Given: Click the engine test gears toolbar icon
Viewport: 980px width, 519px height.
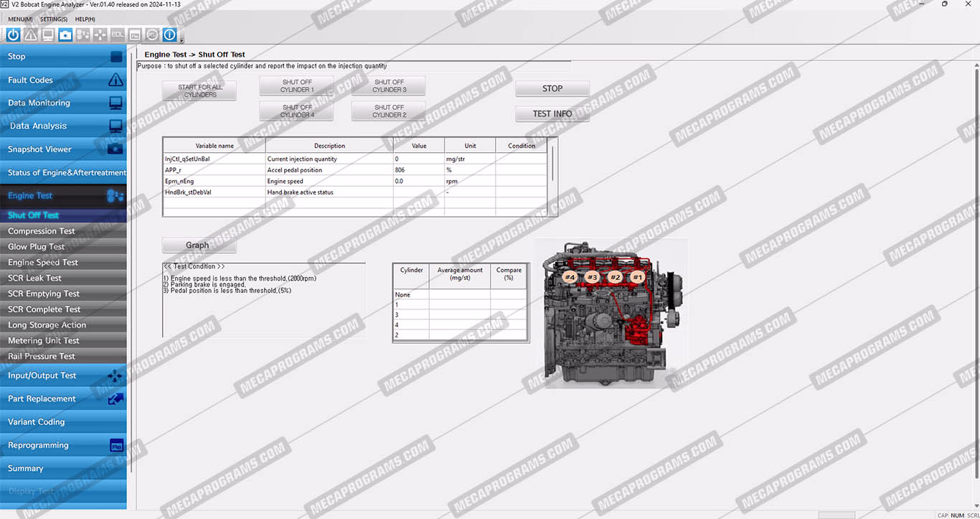Looking at the screenshot, I should click(83, 34).
